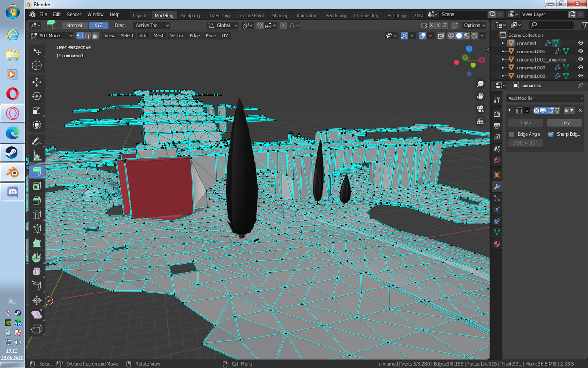Open World properties tab
This screenshot has width=588, height=368.
click(497, 161)
